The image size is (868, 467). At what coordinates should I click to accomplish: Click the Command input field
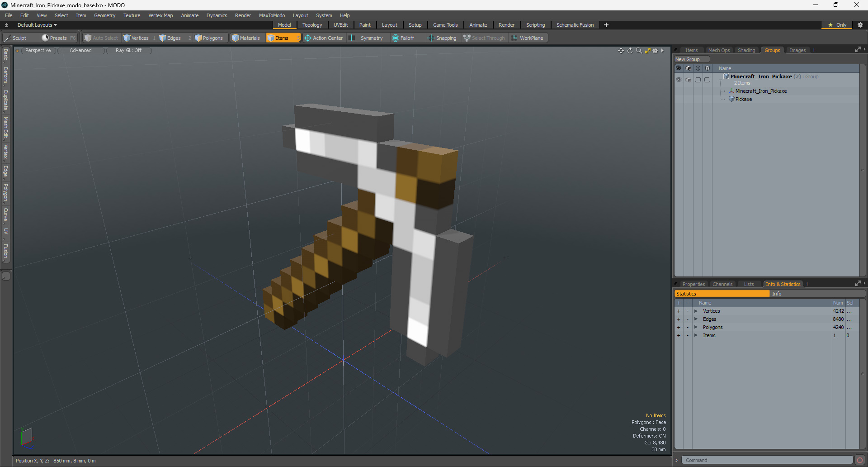767,460
